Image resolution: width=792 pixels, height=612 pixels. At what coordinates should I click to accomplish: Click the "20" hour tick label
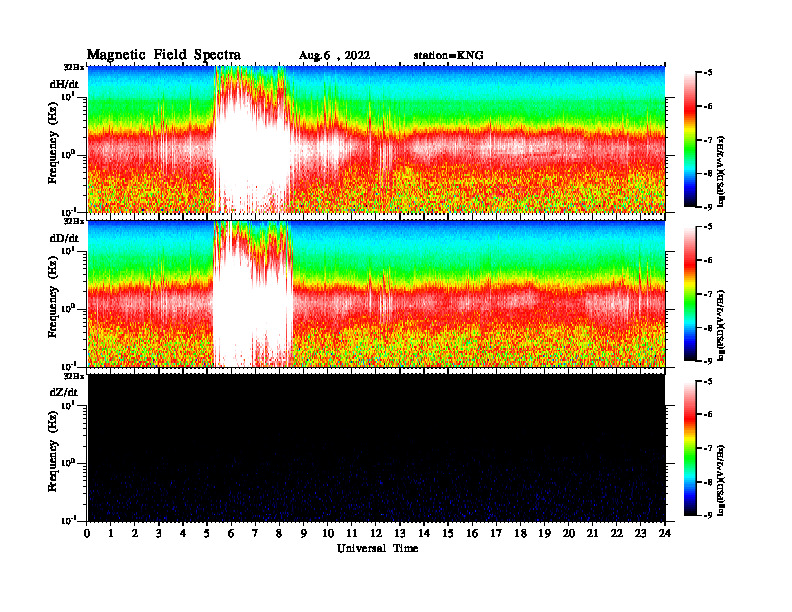(x=569, y=533)
